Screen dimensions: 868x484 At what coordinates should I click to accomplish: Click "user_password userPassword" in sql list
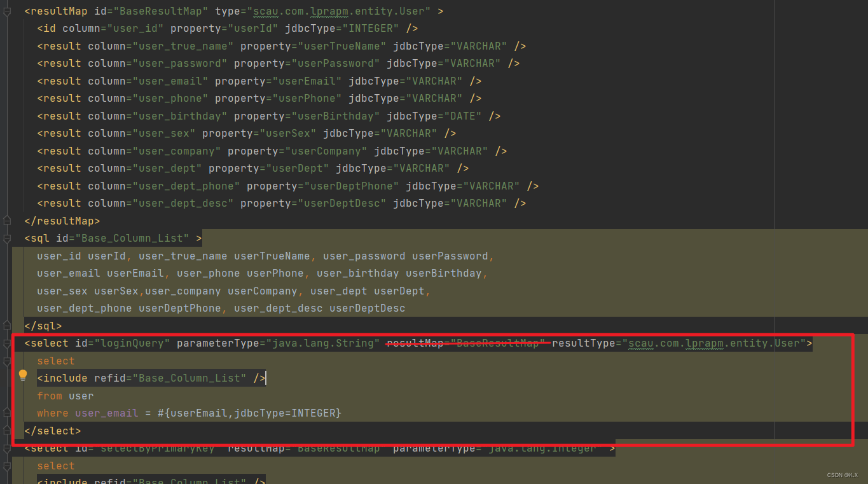406,256
